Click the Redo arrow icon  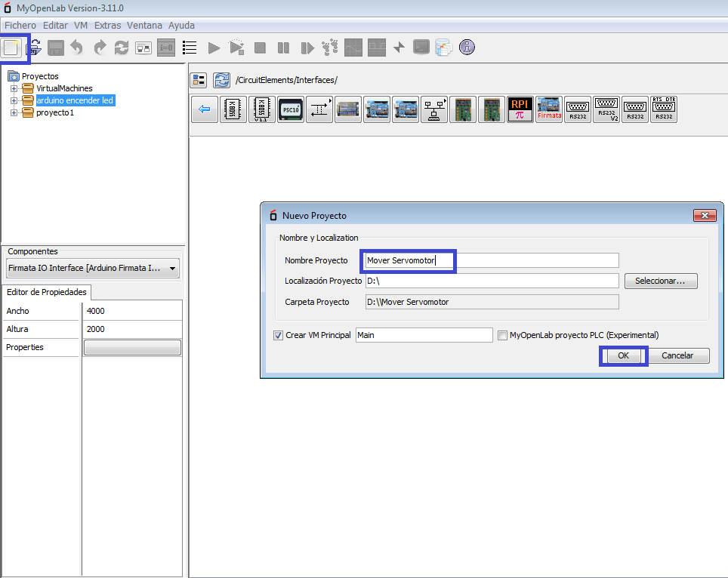point(100,48)
